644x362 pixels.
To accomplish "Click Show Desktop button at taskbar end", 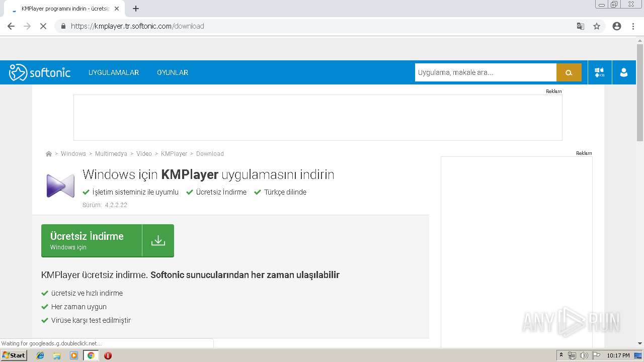I will coord(638,355).
